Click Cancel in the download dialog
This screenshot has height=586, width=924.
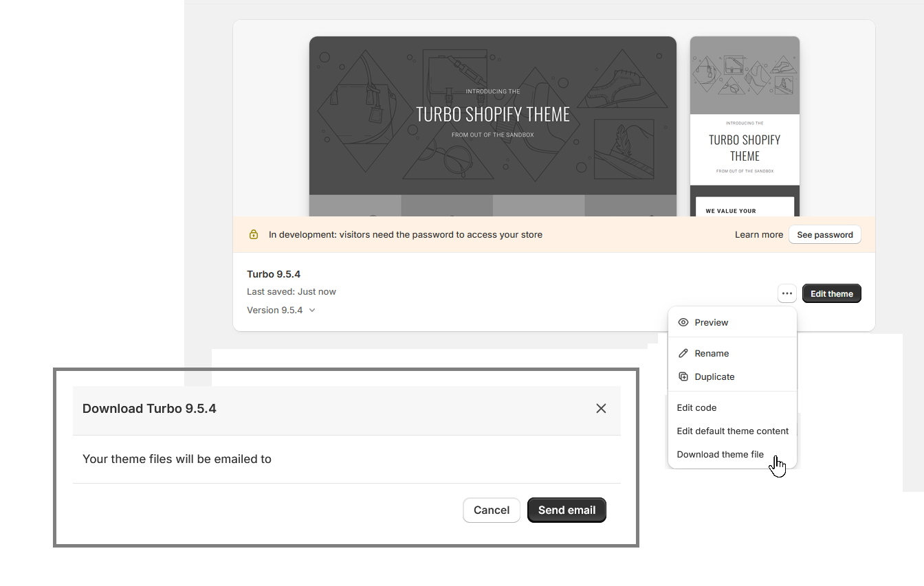click(x=492, y=510)
